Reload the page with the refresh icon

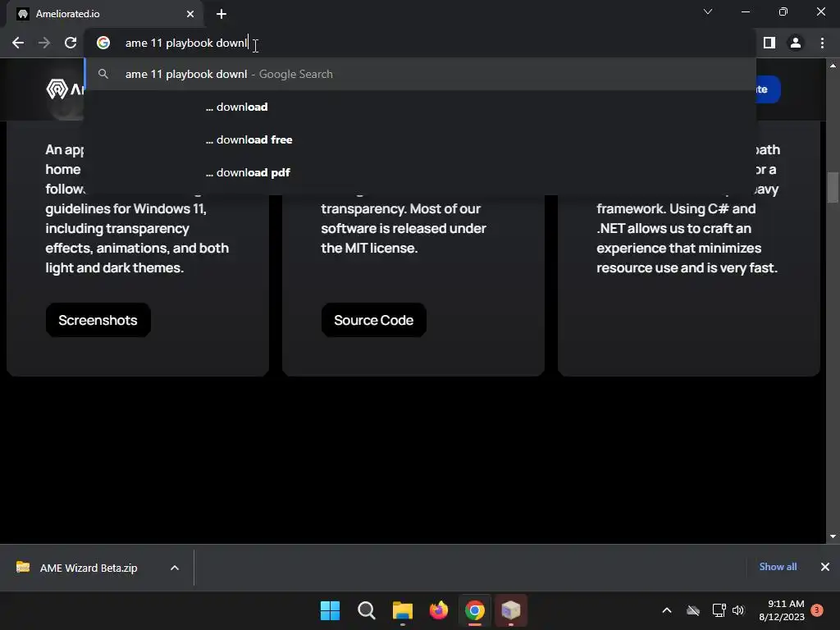point(71,43)
